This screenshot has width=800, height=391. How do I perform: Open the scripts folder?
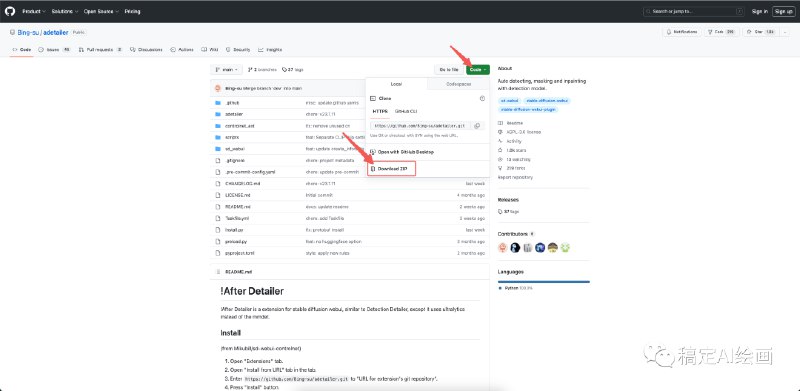tap(232, 137)
